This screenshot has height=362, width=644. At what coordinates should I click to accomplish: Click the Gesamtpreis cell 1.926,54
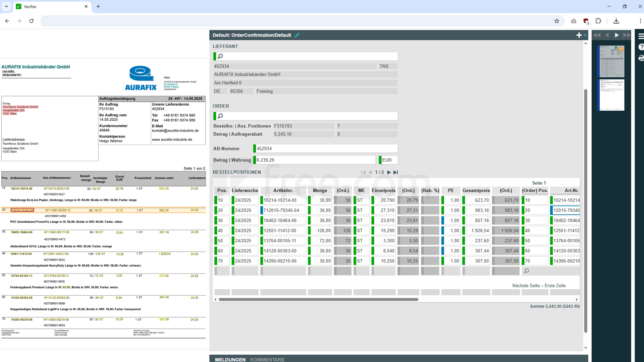point(477,231)
